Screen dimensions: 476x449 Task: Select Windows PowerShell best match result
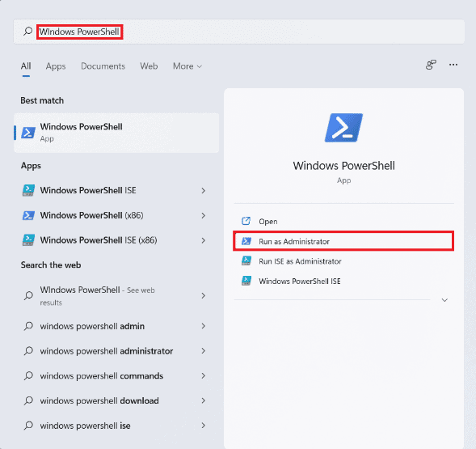click(116, 133)
